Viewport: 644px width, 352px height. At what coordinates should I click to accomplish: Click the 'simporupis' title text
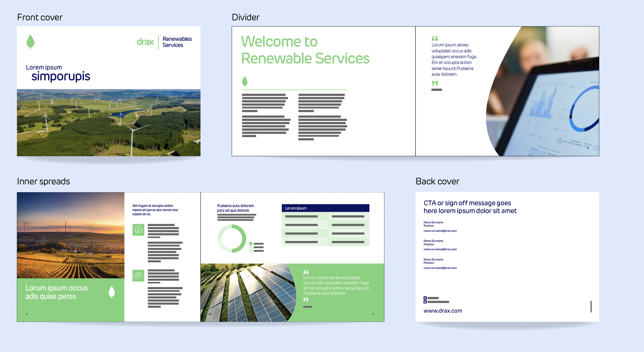(x=61, y=77)
